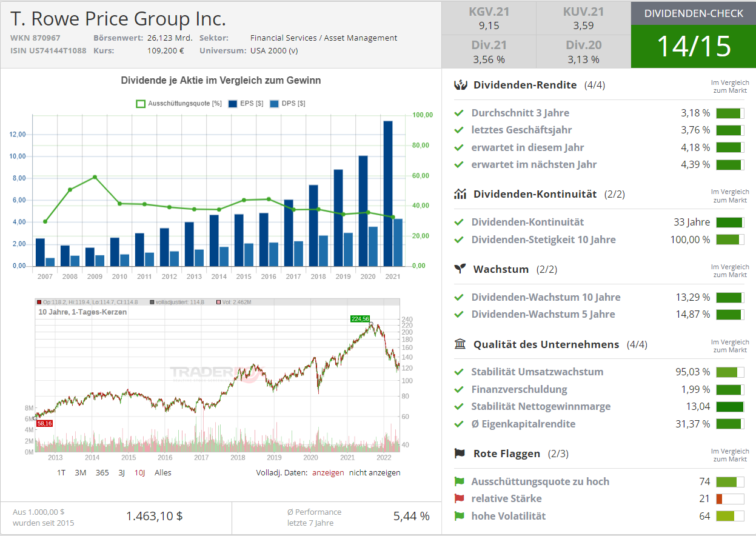Toggle Ausschüttungsquote [%] legend series

[178, 104]
